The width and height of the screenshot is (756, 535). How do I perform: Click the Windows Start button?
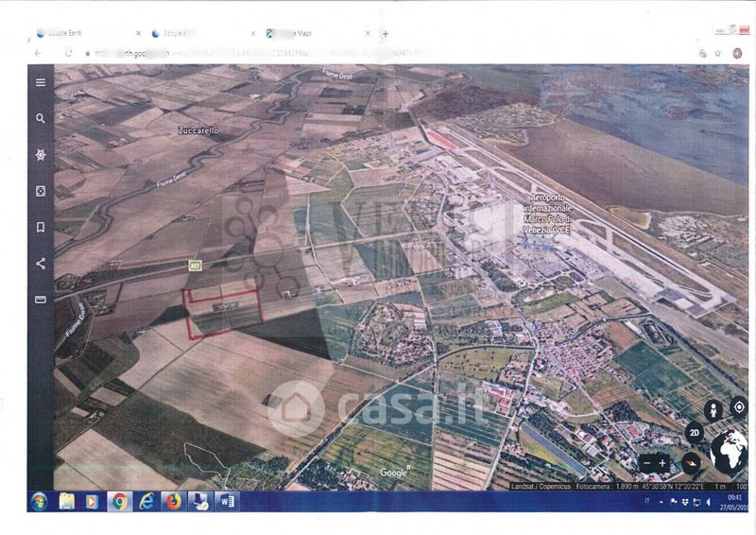(x=40, y=501)
